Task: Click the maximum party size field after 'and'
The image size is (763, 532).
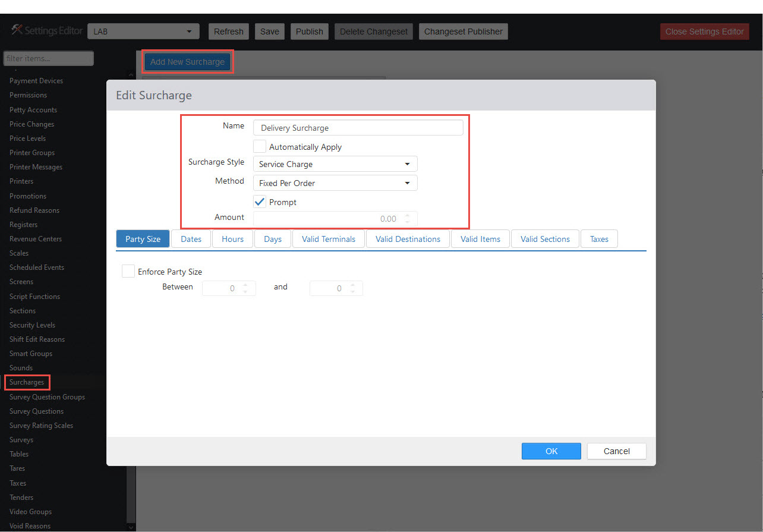Action: pyautogui.click(x=336, y=288)
